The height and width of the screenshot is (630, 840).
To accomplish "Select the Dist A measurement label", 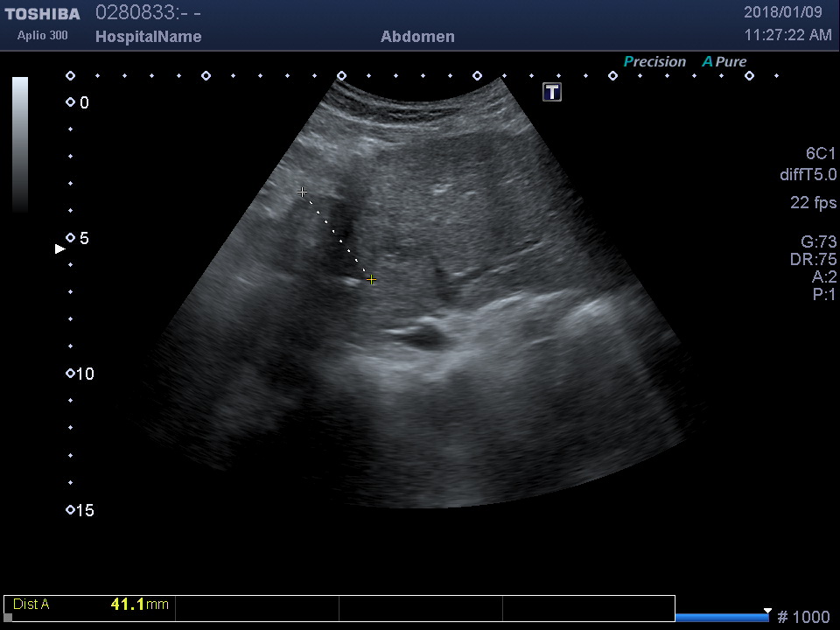I will tap(31, 605).
